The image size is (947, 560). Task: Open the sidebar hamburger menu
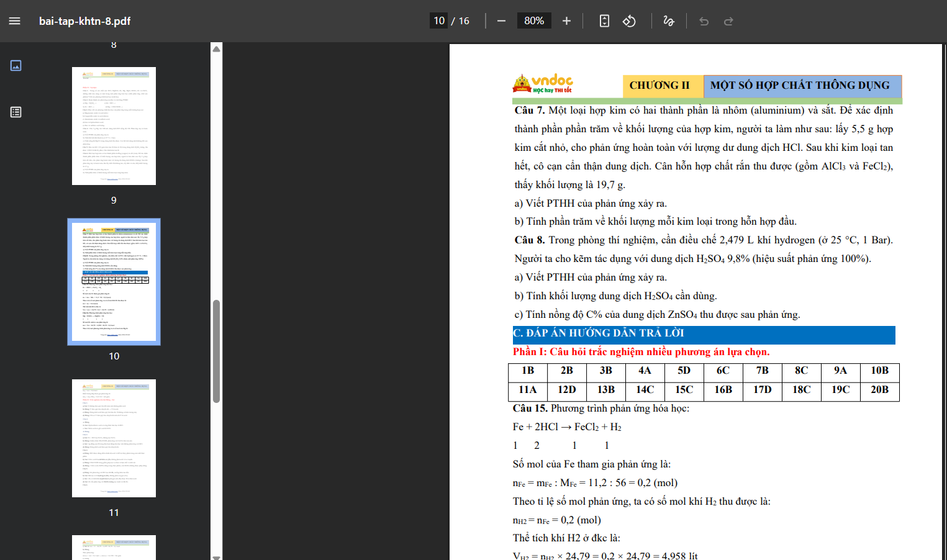15,21
